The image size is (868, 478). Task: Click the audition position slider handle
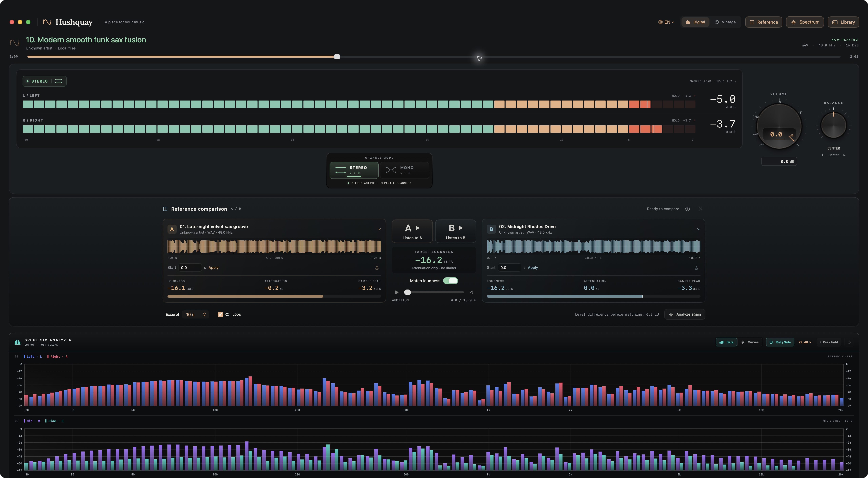407,292
